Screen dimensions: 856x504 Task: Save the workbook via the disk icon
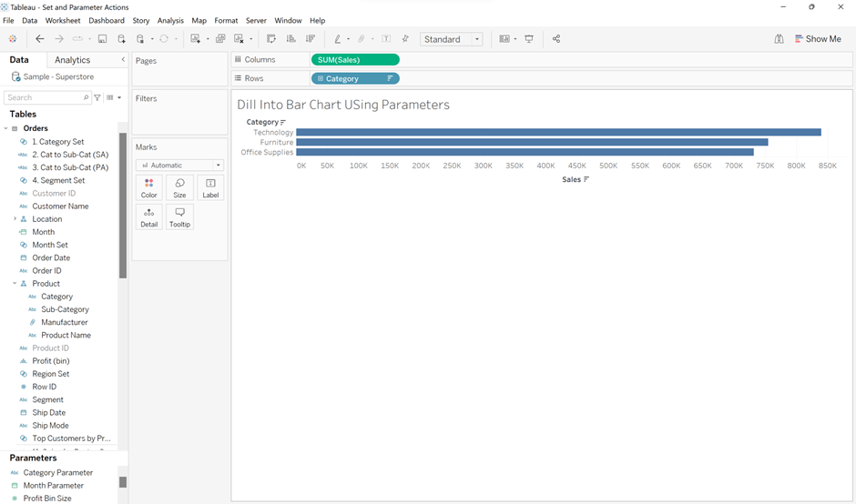coord(102,39)
